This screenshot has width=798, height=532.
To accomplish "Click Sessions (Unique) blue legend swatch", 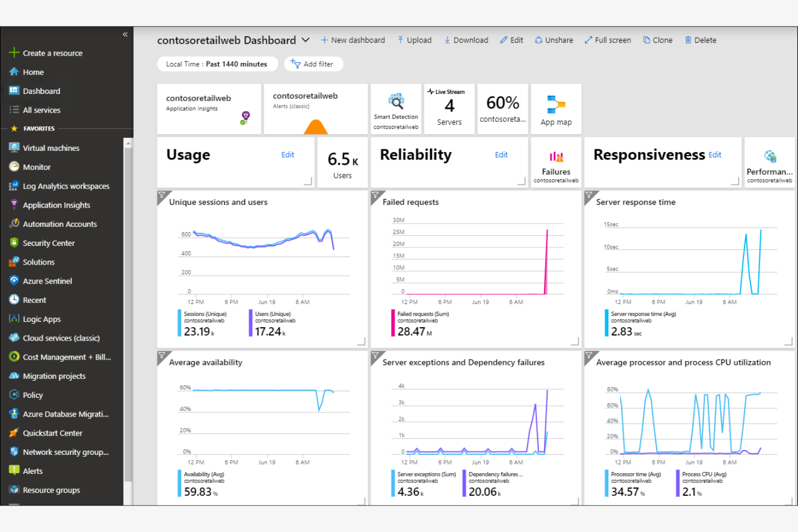I will [180, 323].
